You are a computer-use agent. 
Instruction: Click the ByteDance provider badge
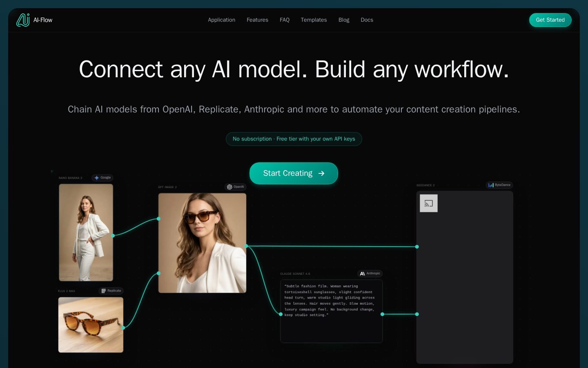point(499,185)
